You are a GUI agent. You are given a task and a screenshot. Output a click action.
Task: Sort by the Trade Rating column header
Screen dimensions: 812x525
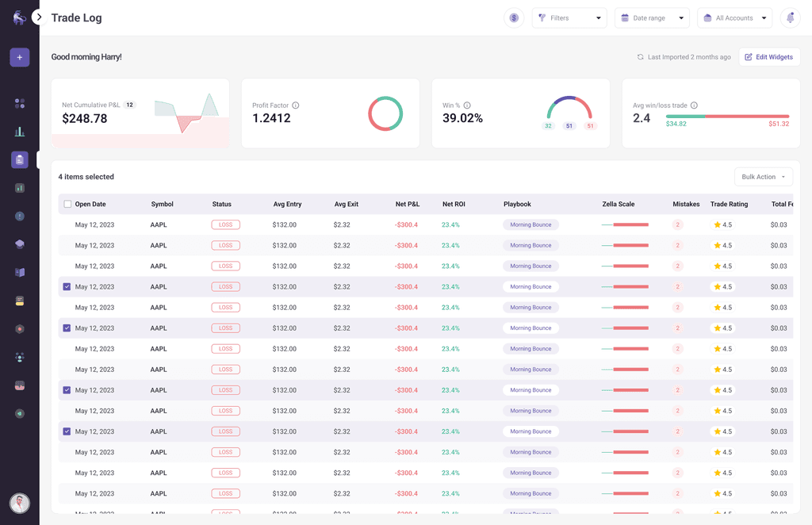click(x=729, y=204)
